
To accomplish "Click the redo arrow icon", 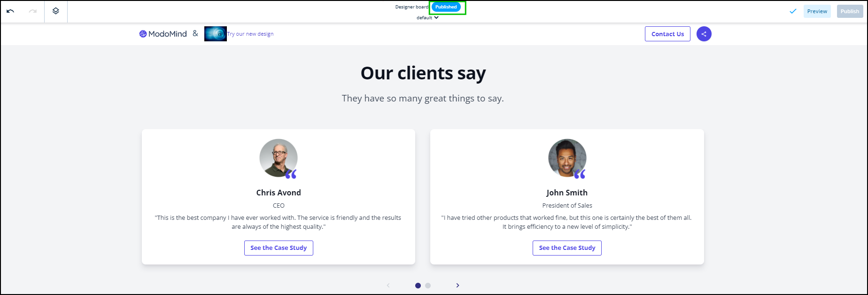I will point(32,11).
